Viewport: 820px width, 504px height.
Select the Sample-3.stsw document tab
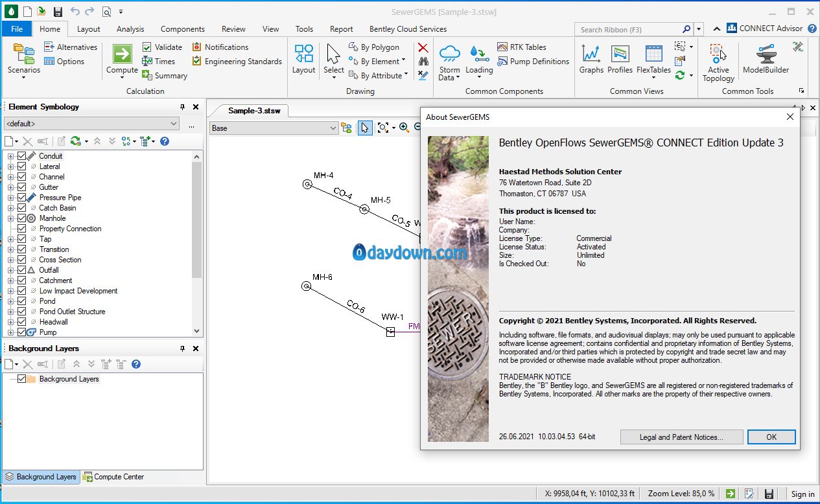(x=254, y=111)
